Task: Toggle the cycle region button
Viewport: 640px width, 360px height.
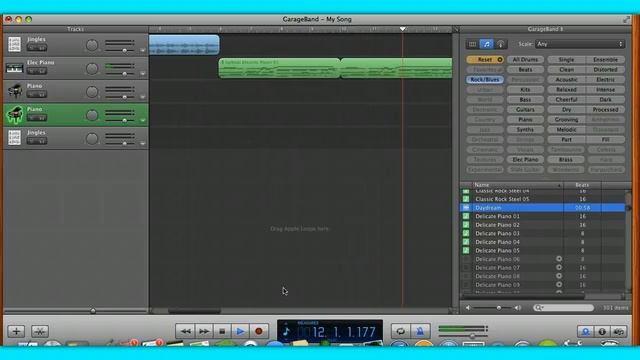Action: [400, 331]
